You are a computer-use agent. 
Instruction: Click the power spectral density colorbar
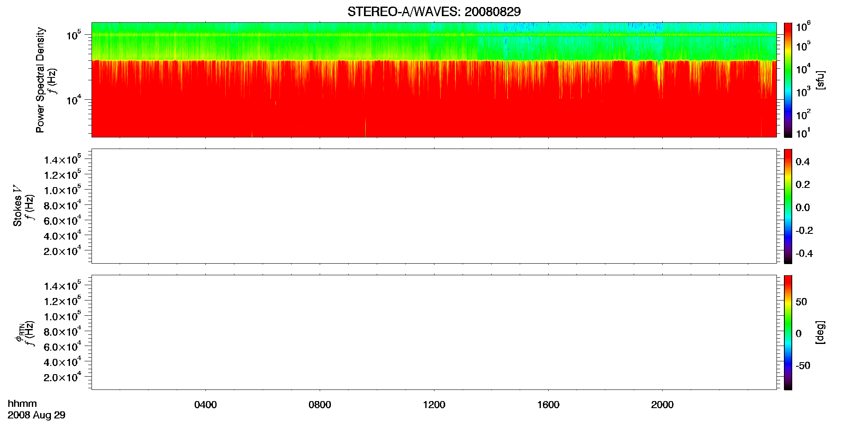click(x=788, y=80)
